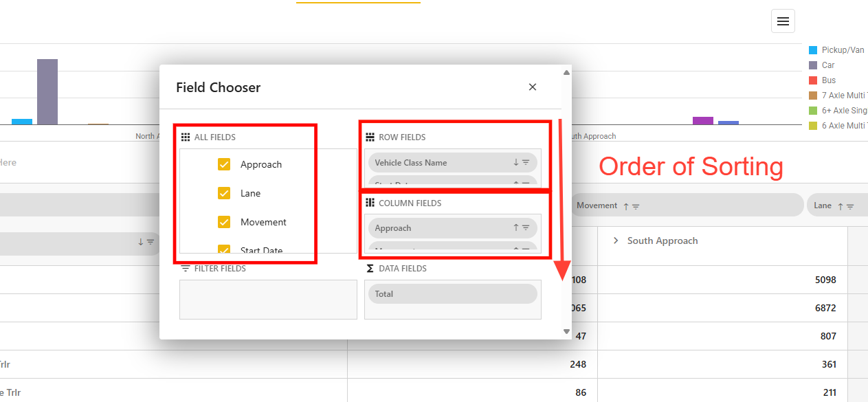Screen dimensions: 868x402
Task: Open filter icon on Movement header chip
Action: (x=636, y=206)
